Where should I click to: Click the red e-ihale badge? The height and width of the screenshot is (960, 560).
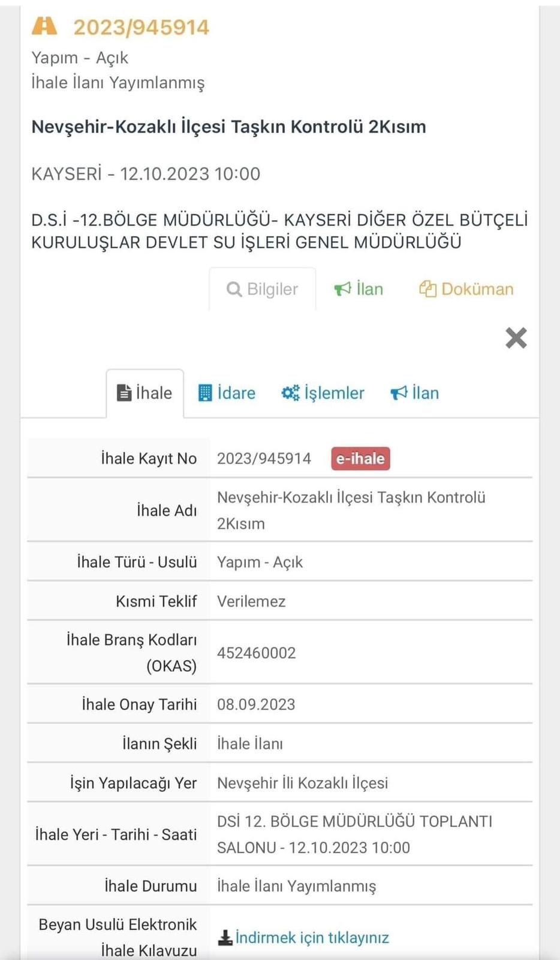360,458
